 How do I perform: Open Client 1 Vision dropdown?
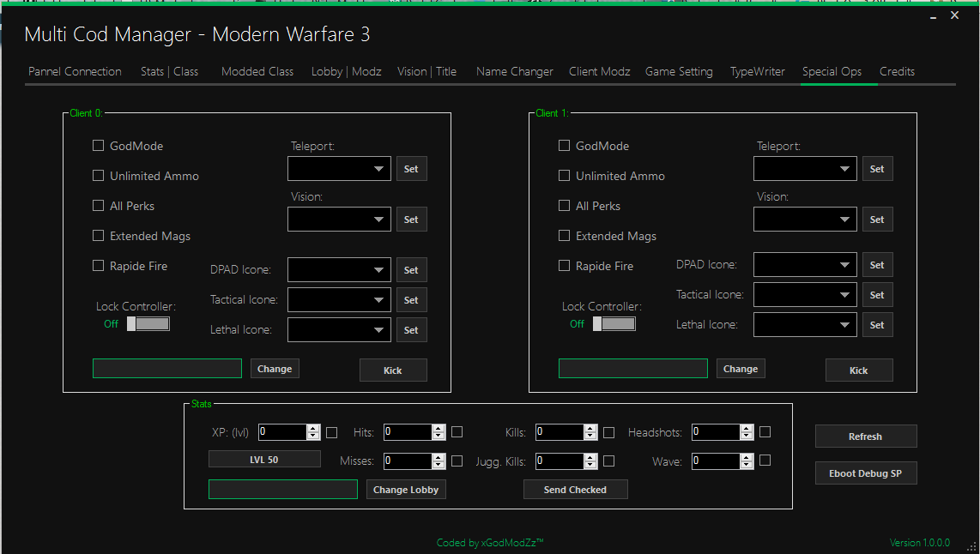805,220
